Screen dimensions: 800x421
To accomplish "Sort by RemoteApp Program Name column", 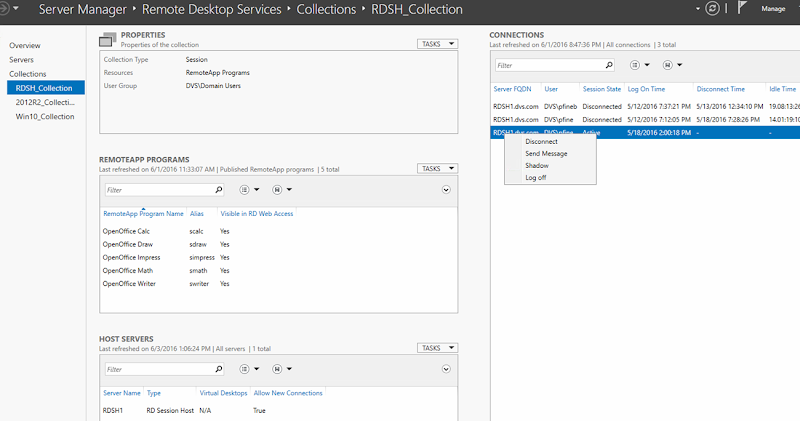I will click(x=143, y=214).
